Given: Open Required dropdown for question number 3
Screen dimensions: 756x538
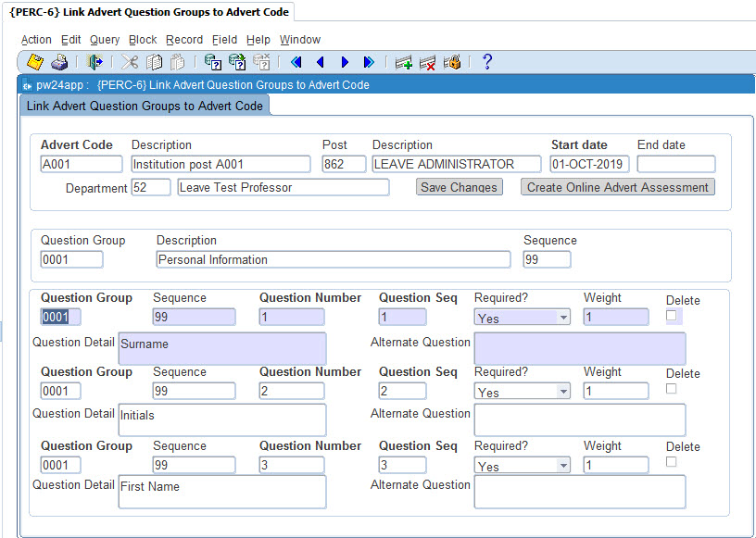Looking at the screenshot, I should pyautogui.click(x=563, y=466).
